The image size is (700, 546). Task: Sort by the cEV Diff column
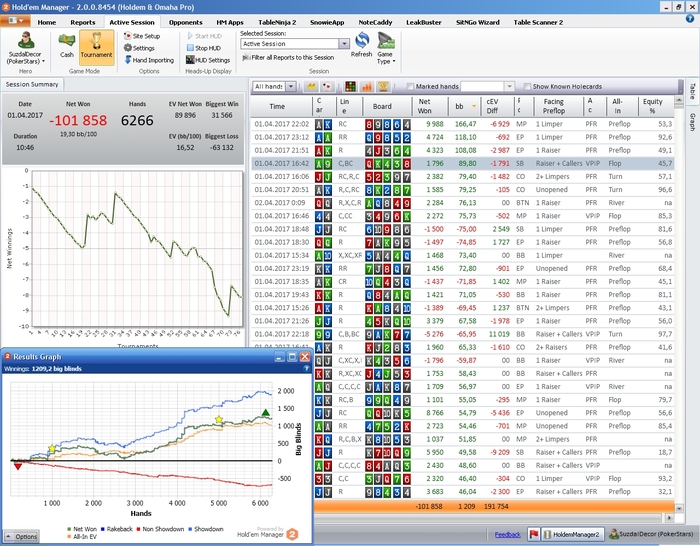[x=497, y=106]
